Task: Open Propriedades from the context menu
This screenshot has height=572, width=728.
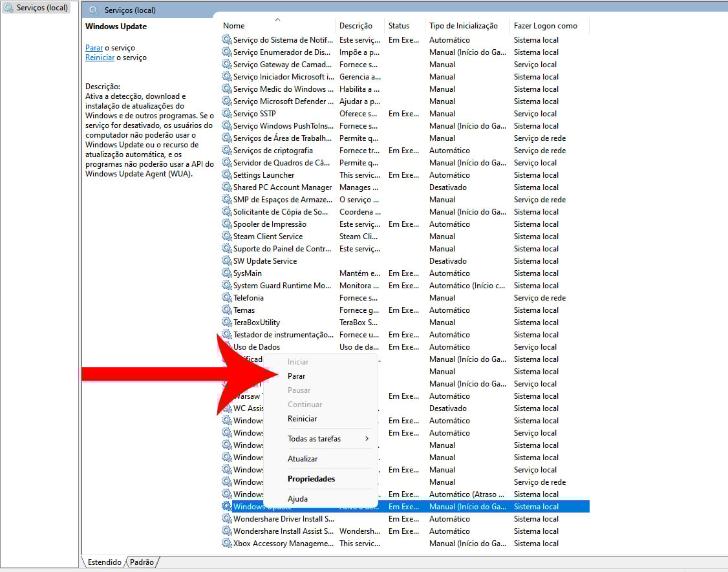Action: (x=311, y=479)
